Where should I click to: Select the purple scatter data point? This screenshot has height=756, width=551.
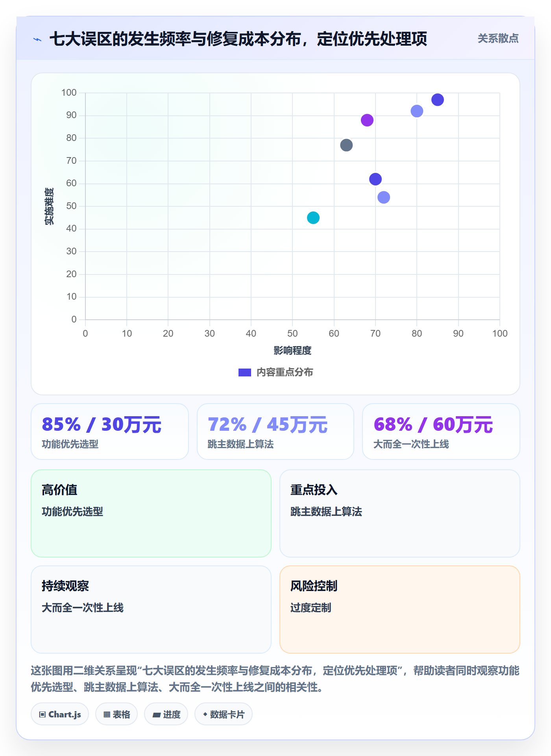pos(367,120)
